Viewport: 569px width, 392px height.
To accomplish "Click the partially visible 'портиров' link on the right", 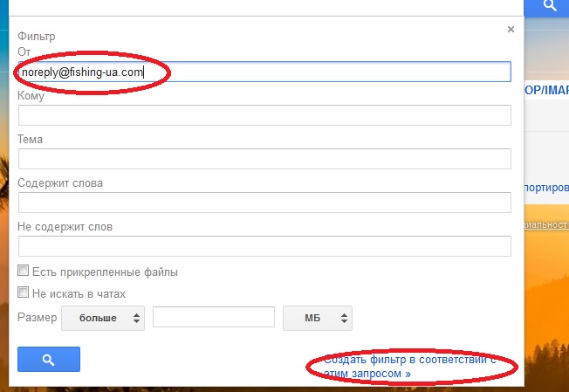I will (x=545, y=187).
